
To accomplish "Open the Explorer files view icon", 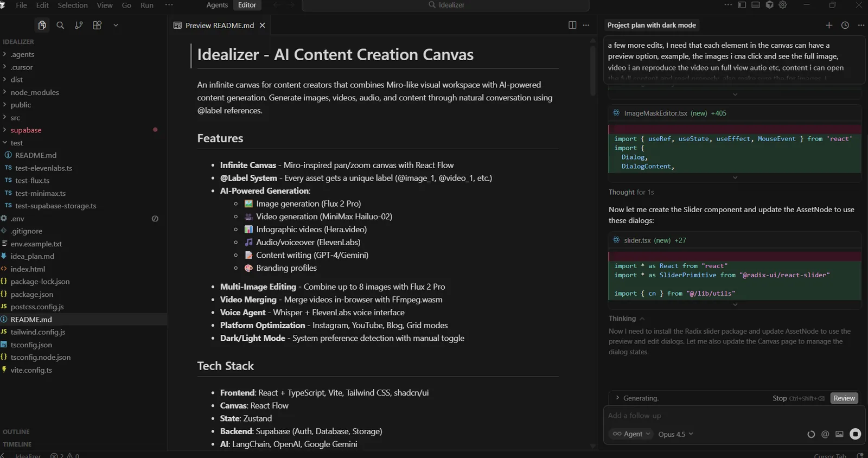I will click(42, 25).
